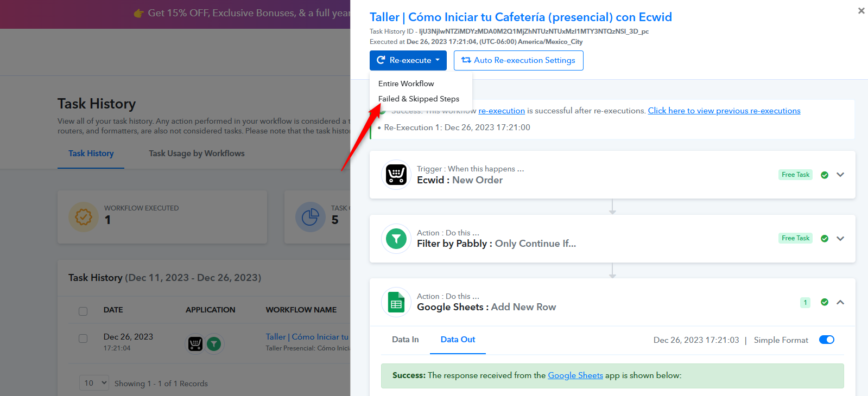Click Auto Re-execution Settings button
868x396 pixels.
coord(518,60)
